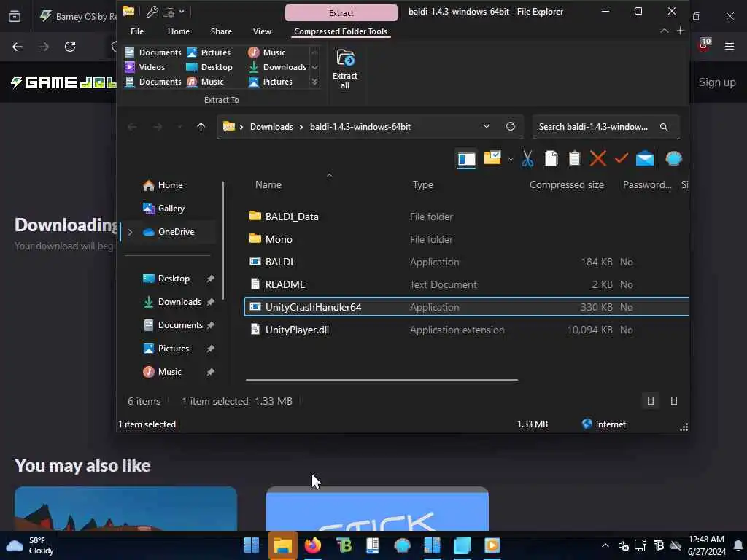Open the Windows Start menu
747x560 pixels.
coord(251,545)
